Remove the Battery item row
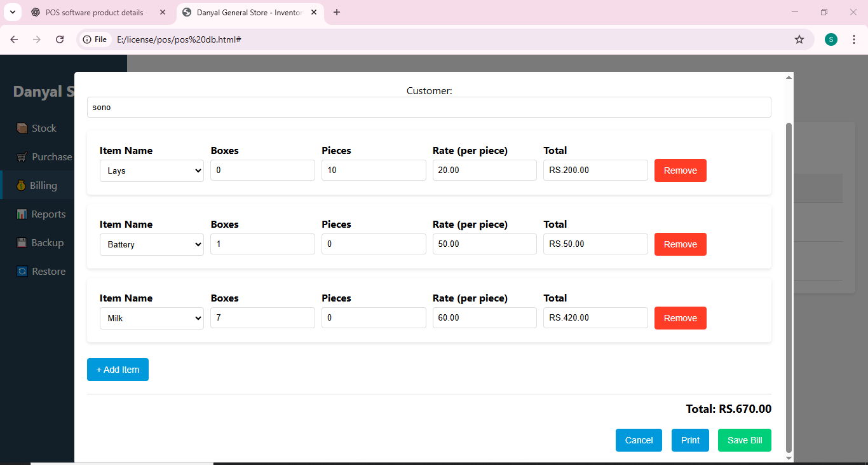Viewport: 868px width, 465px height. coord(680,244)
